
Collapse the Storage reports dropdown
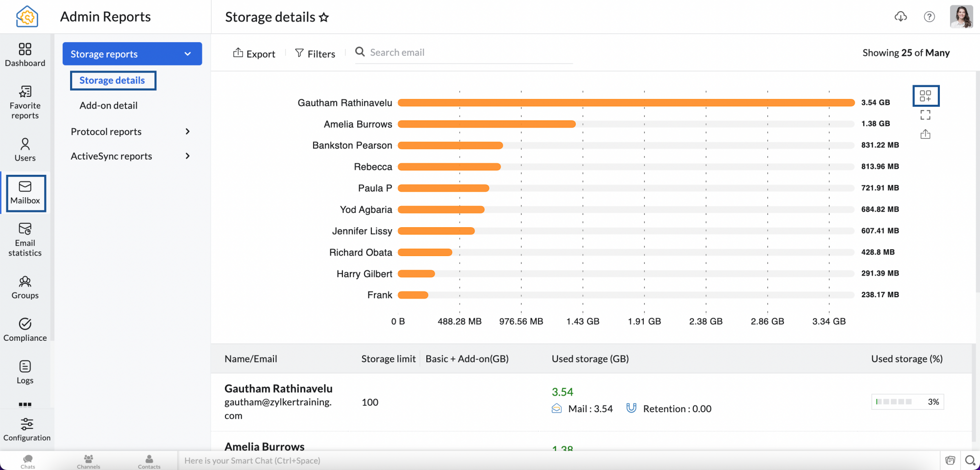(x=188, y=54)
